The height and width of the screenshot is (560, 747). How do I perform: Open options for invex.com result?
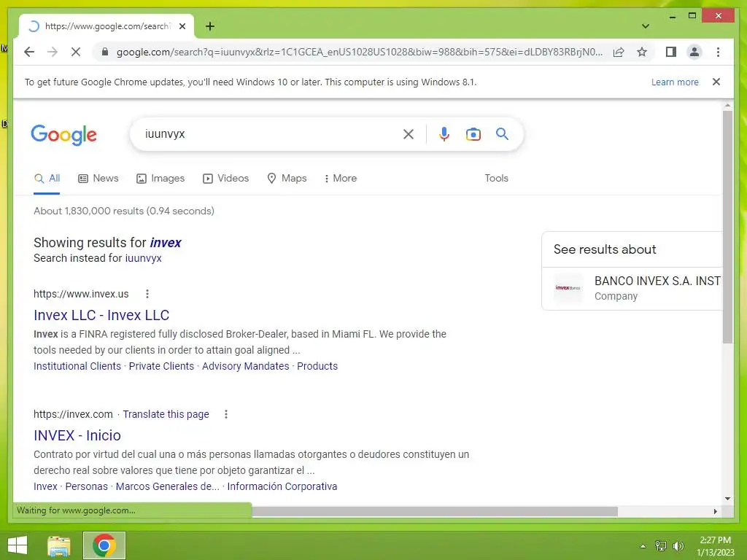click(226, 414)
